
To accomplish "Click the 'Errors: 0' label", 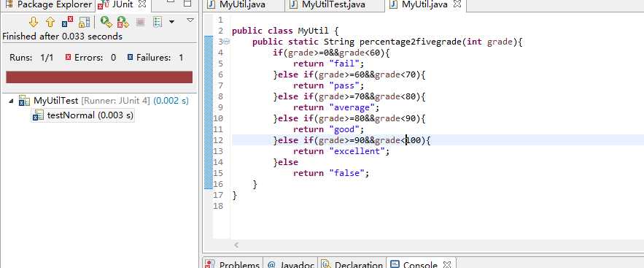I will [96, 58].
